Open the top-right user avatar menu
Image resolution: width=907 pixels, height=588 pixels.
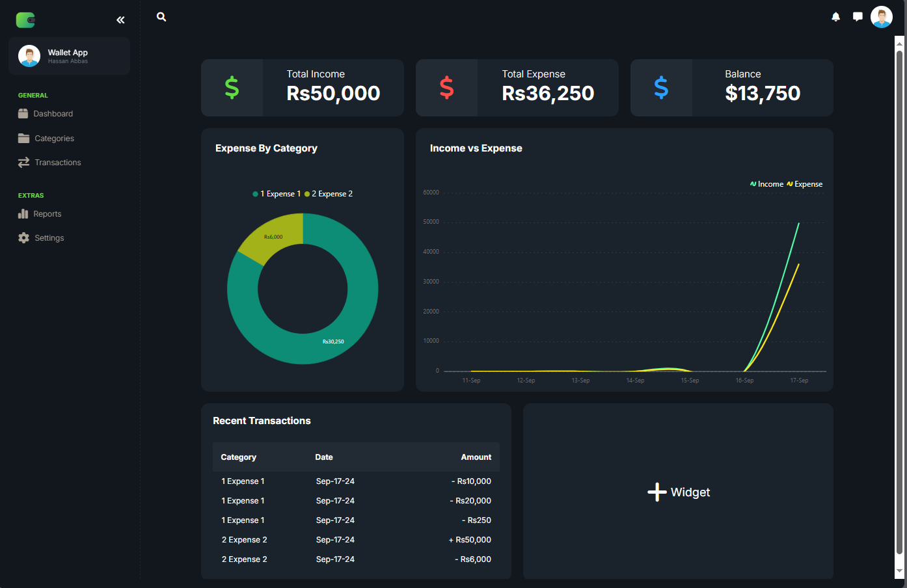(x=882, y=17)
